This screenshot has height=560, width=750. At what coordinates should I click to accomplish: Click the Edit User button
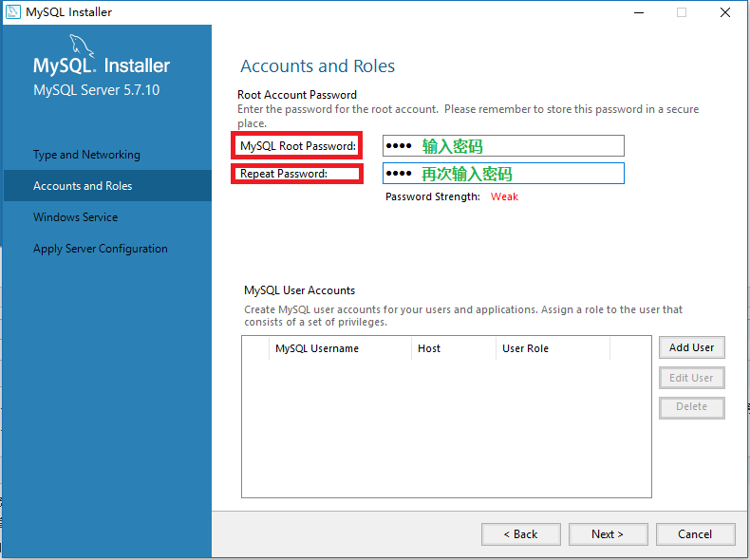[x=692, y=378]
